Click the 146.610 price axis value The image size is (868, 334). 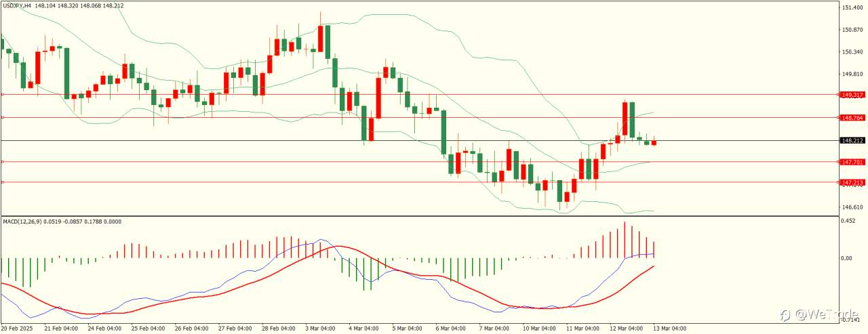(852, 207)
